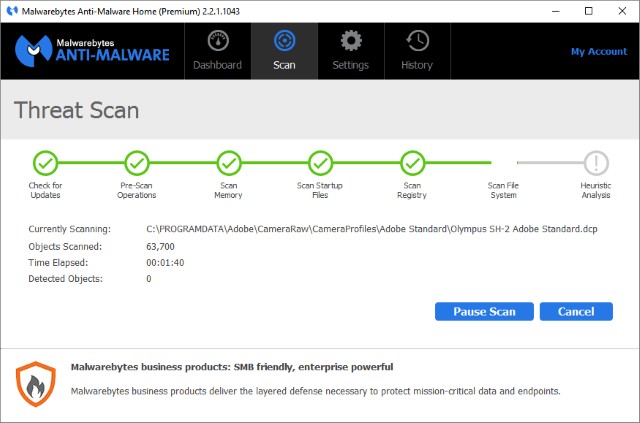Switch to the Settings tab

tap(350, 50)
